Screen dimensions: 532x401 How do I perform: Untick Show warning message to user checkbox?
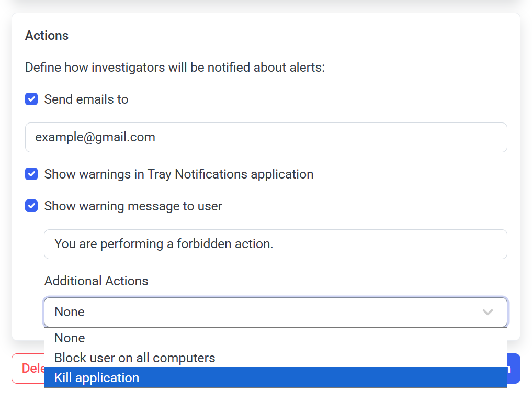(x=31, y=206)
